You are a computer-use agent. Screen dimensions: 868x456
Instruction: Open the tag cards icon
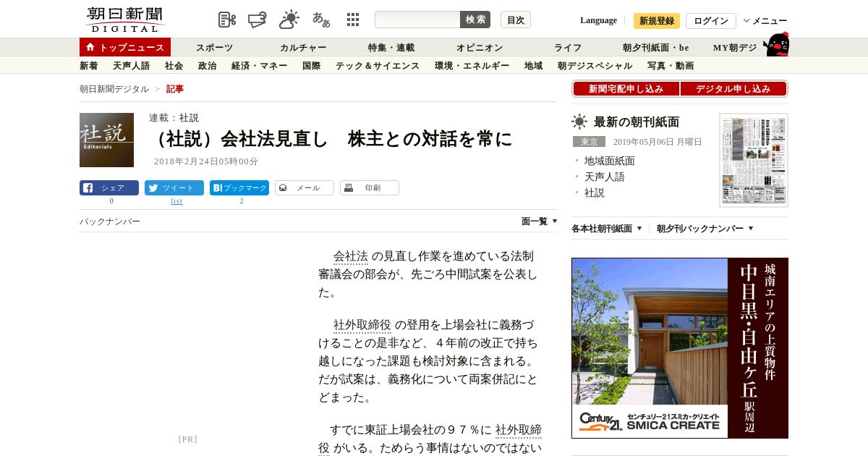258,20
